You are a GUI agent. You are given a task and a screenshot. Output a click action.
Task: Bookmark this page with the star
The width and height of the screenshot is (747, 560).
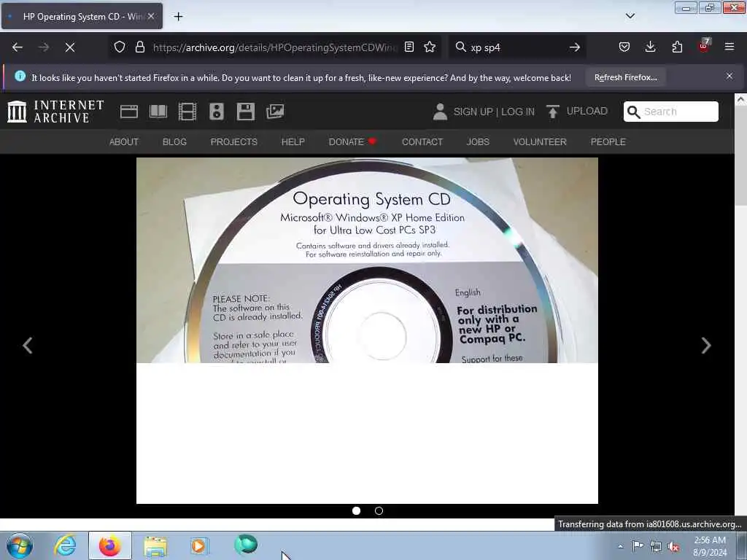tap(430, 47)
